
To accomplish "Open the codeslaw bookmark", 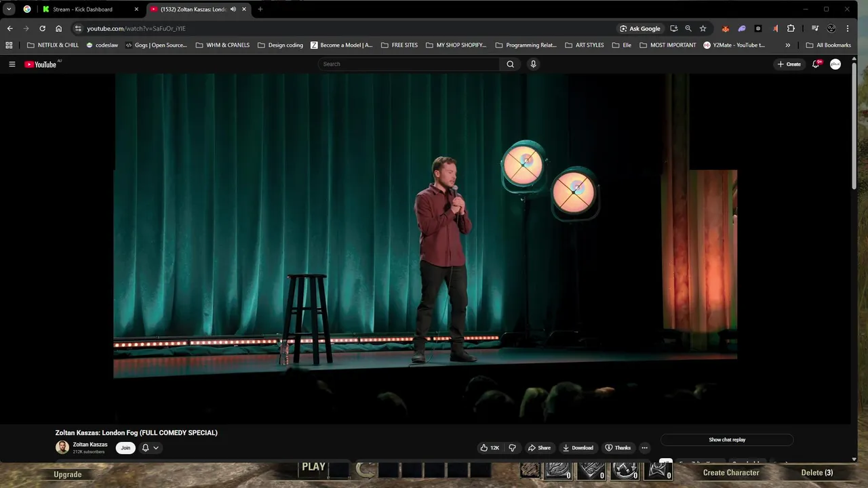I will (102, 45).
